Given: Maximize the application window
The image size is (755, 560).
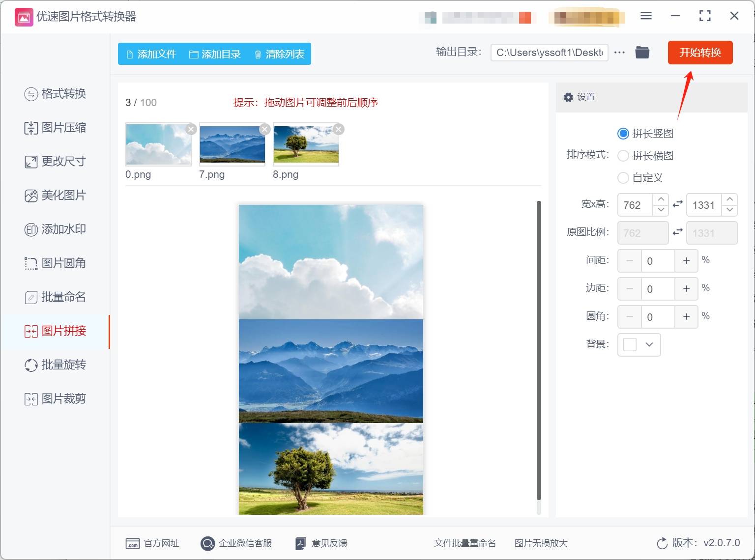Looking at the screenshot, I should tap(705, 16).
